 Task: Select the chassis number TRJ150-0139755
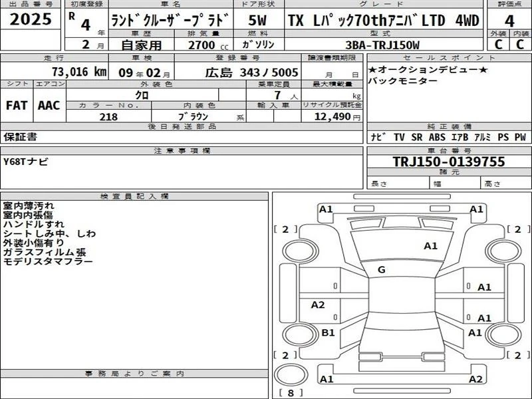tap(449, 162)
